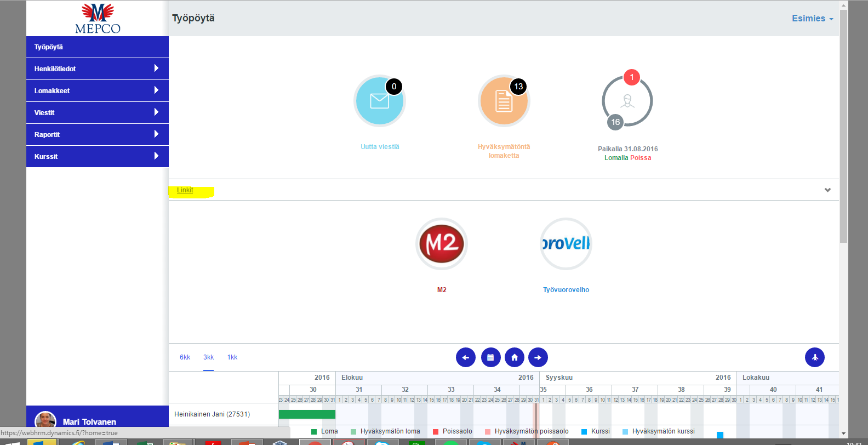Click Lokakuu month header

pyautogui.click(x=756, y=378)
